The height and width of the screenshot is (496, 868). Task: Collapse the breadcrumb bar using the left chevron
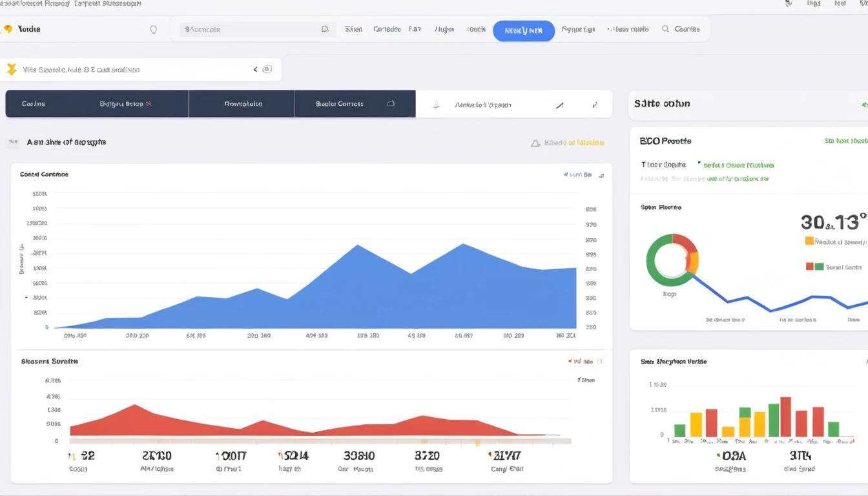pyautogui.click(x=256, y=69)
